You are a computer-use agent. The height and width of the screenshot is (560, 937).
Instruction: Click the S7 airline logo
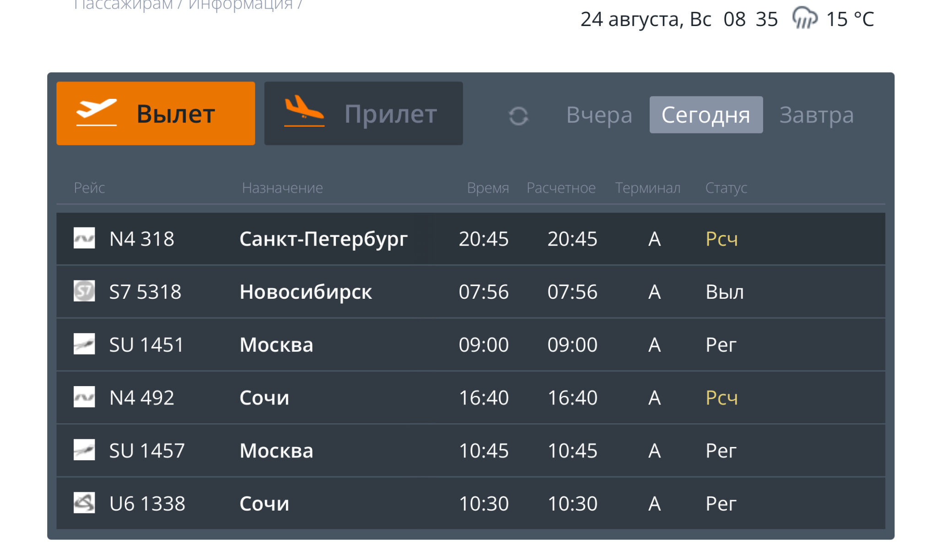click(84, 291)
